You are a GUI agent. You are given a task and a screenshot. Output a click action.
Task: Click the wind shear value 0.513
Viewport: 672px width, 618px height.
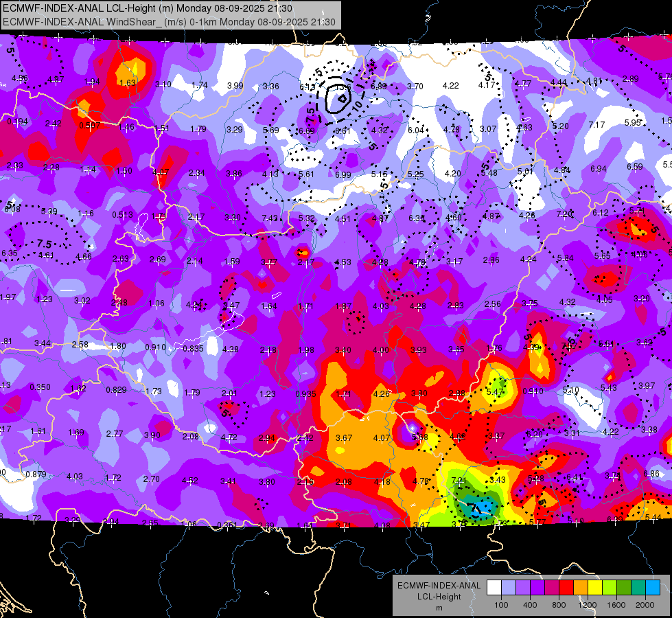(x=123, y=215)
